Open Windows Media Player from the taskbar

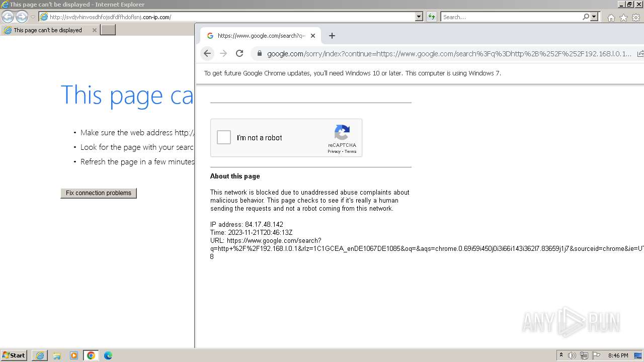[x=74, y=355]
